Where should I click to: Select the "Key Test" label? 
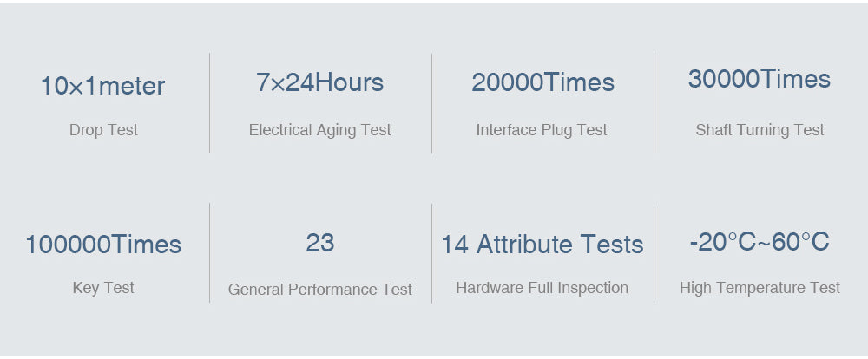pos(103,288)
